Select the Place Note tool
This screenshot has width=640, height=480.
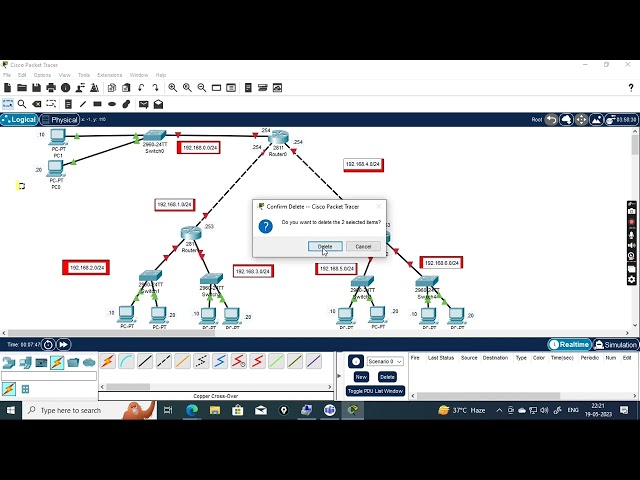click(68, 104)
